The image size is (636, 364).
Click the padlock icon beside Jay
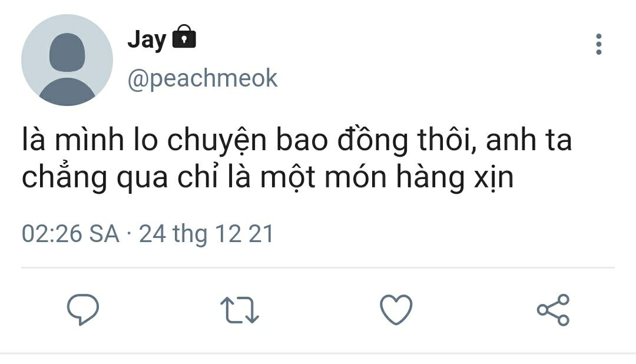point(184,37)
